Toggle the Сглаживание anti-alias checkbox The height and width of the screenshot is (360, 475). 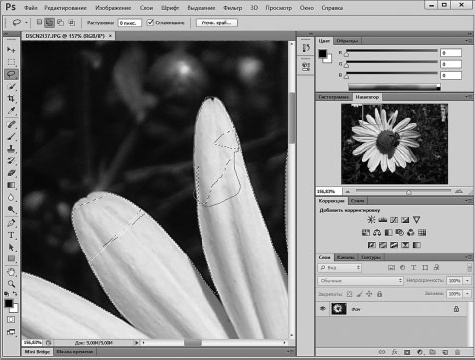(x=150, y=22)
